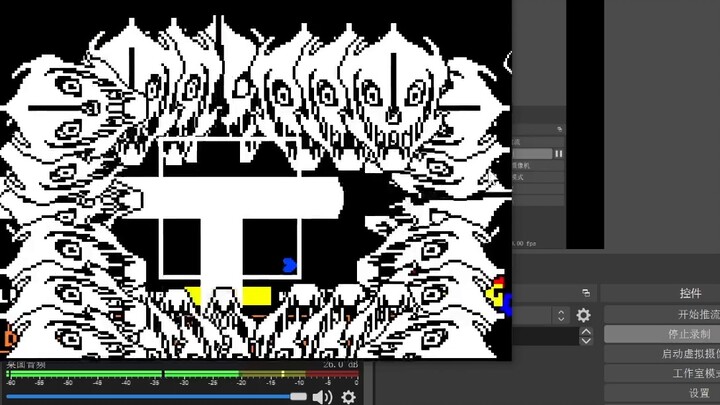Click the green audio level meter
The height and width of the screenshot is (405, 720).
pos(182,374)
